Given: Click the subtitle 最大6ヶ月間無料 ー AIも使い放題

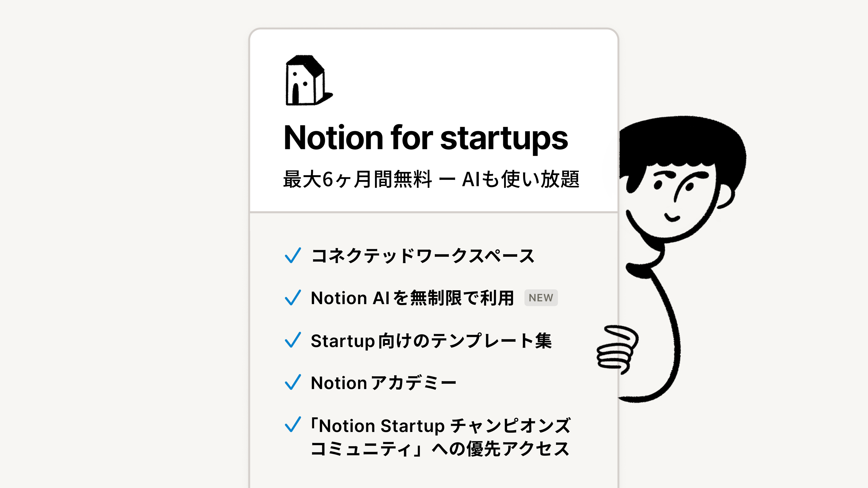Looking at the screenshot, I should 431,179.
